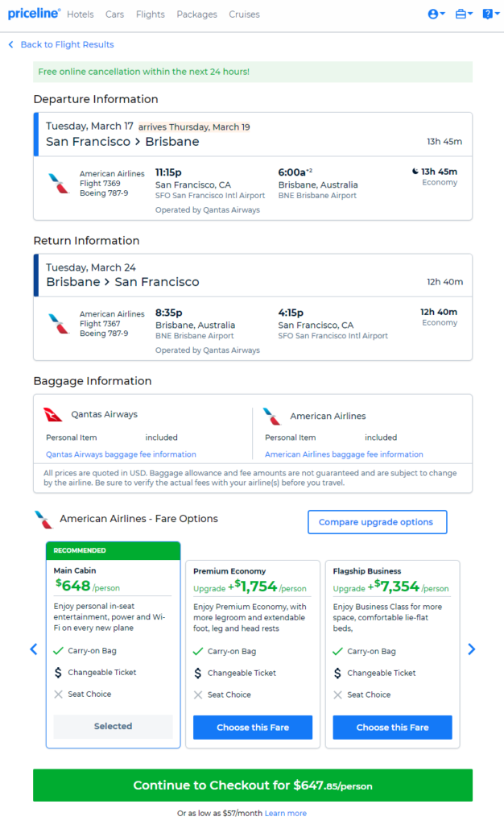Open Qantas Airways baggage fee information
The width and height of the screenshot is (504, 825).
click(x=121, y=454)
